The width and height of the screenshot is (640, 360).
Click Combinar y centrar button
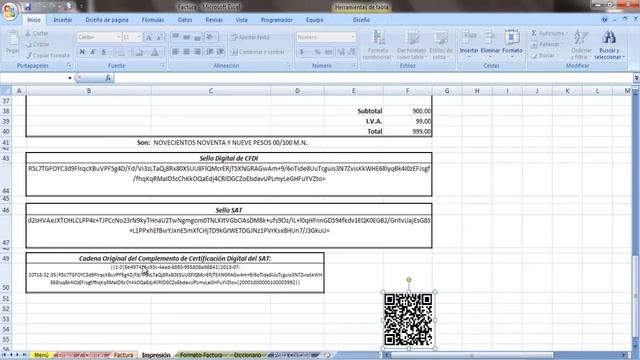259,52
